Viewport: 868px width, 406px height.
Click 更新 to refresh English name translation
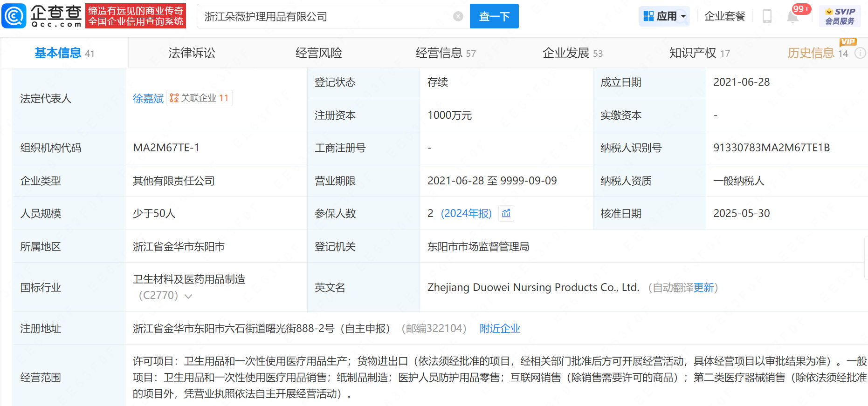(703, 288)
